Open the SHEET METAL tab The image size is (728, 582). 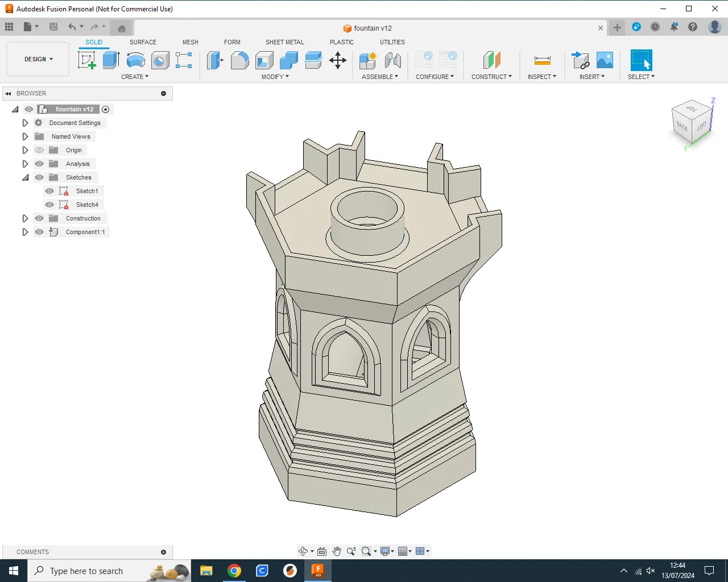point(284,42)
